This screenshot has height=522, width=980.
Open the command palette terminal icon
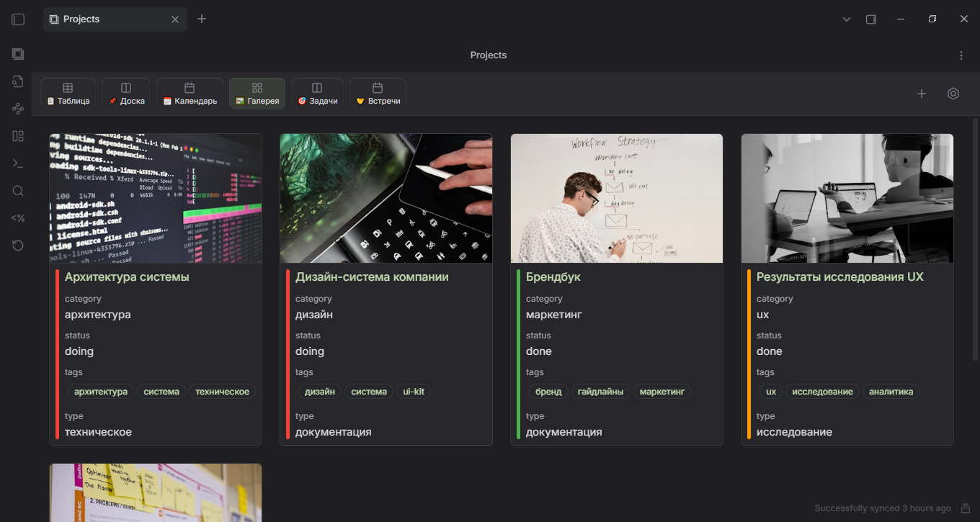18,163
